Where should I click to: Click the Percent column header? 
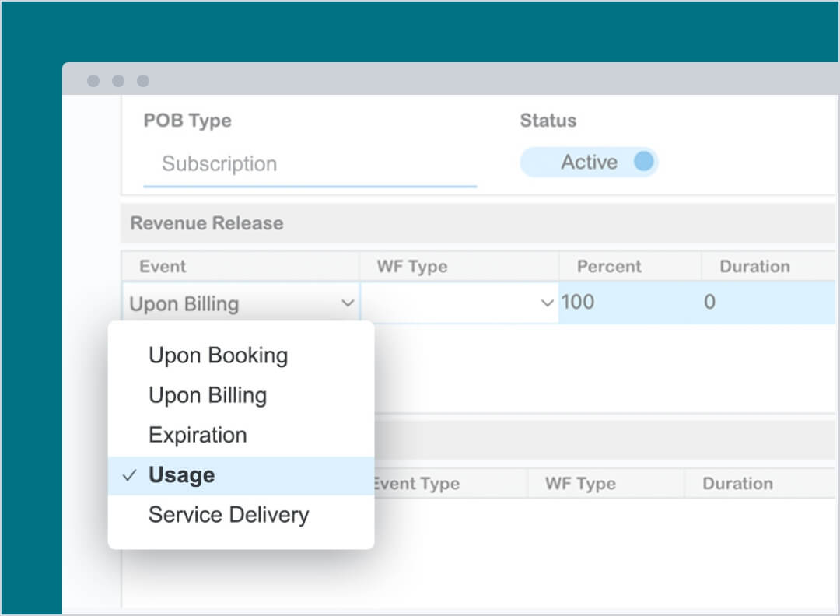tap(609, 266)
